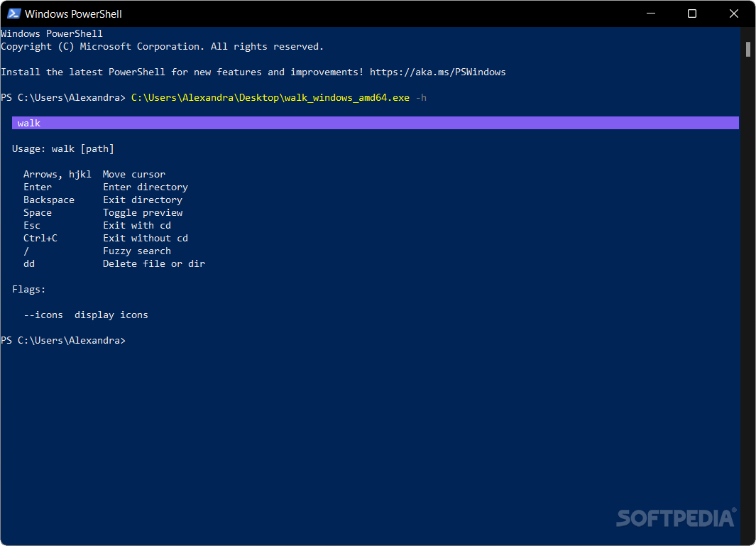
Task: Click the 'Copyright (C) Microsoft Corporation' line
Action: (162, 46)
